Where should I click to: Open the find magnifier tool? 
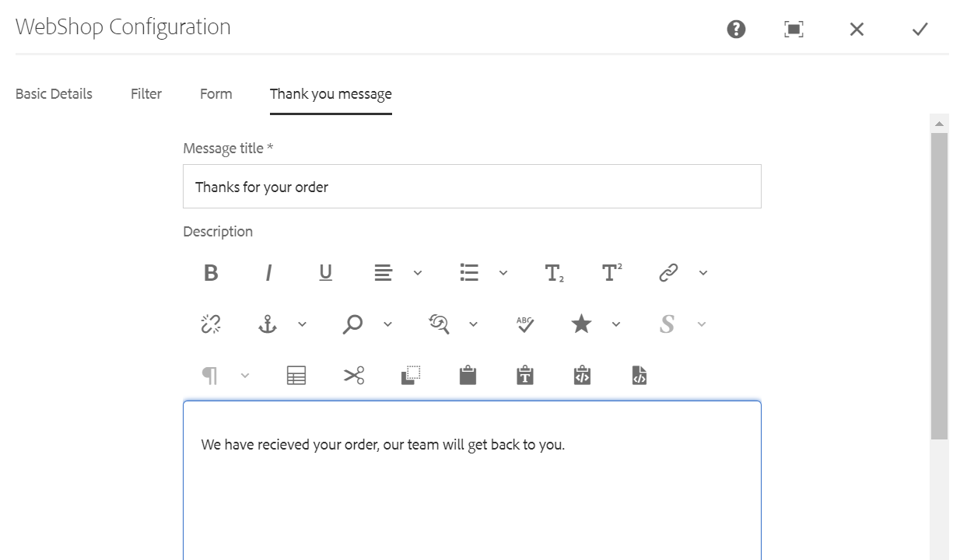[x=352, y=324]
